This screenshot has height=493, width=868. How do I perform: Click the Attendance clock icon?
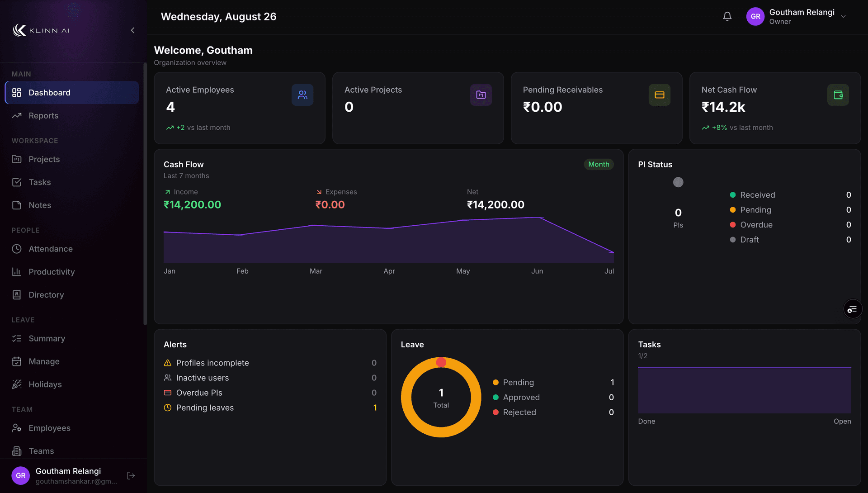tap(17, 249)
